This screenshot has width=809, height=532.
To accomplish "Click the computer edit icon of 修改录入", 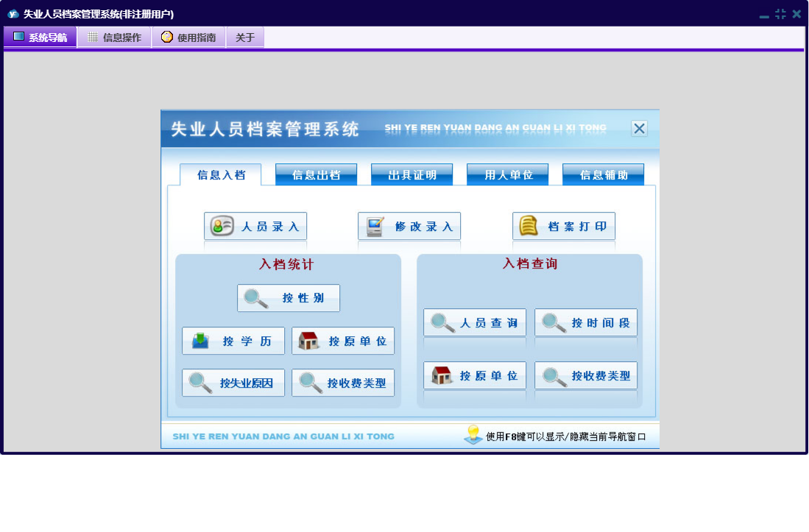I will point(375,227).
